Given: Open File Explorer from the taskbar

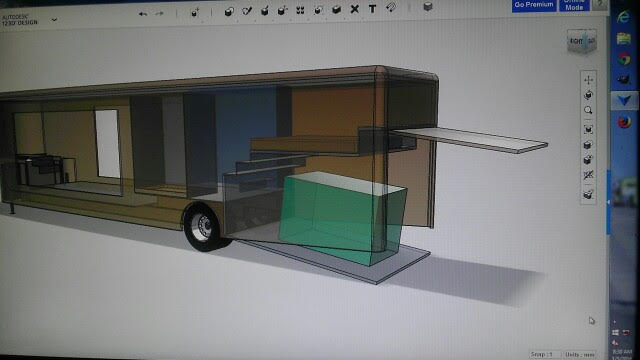Looking at the screenshot, I should coord(624,38).
